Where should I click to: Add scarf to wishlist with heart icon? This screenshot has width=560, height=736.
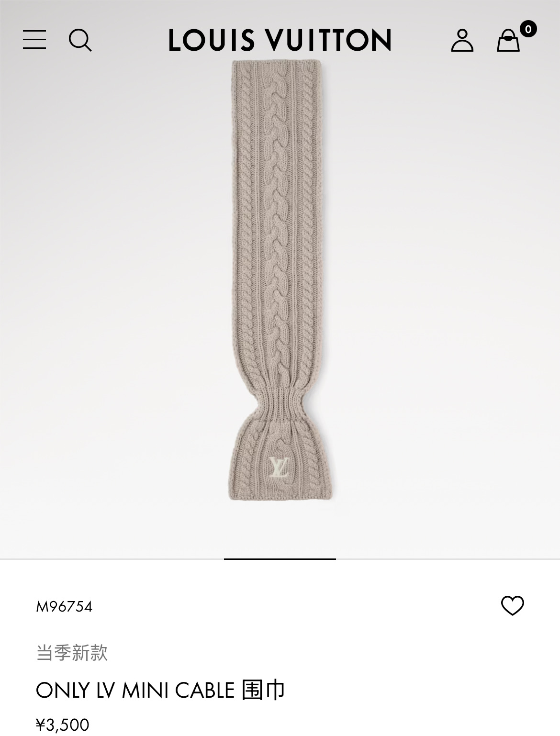coord(513,606)
